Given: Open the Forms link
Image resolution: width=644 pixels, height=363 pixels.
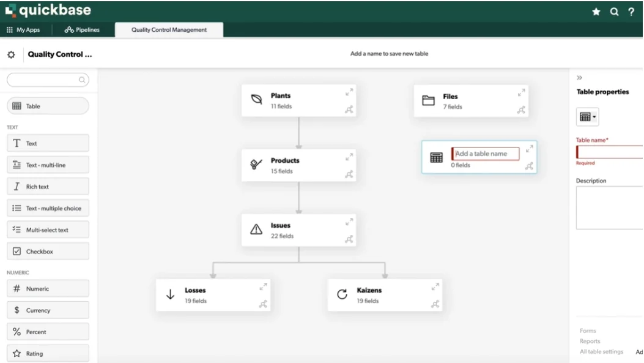Looking at the screenshot, I should point(588,331).
